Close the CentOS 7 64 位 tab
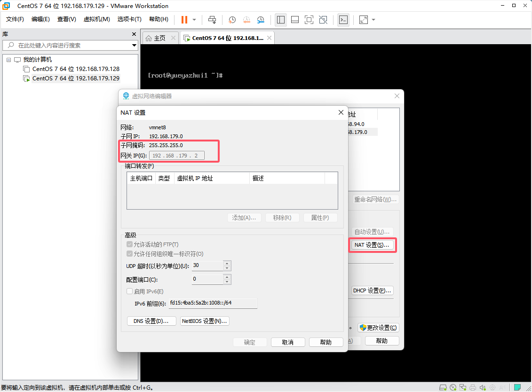Viewport: 532px width, 392px height. (x=269, y=38)
